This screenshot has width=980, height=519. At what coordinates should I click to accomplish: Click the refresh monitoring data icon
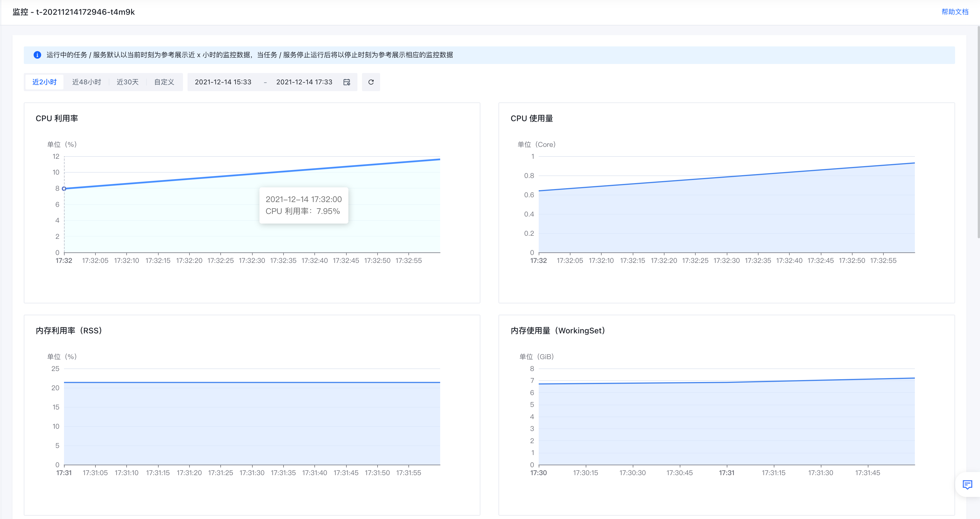[371, 82]
